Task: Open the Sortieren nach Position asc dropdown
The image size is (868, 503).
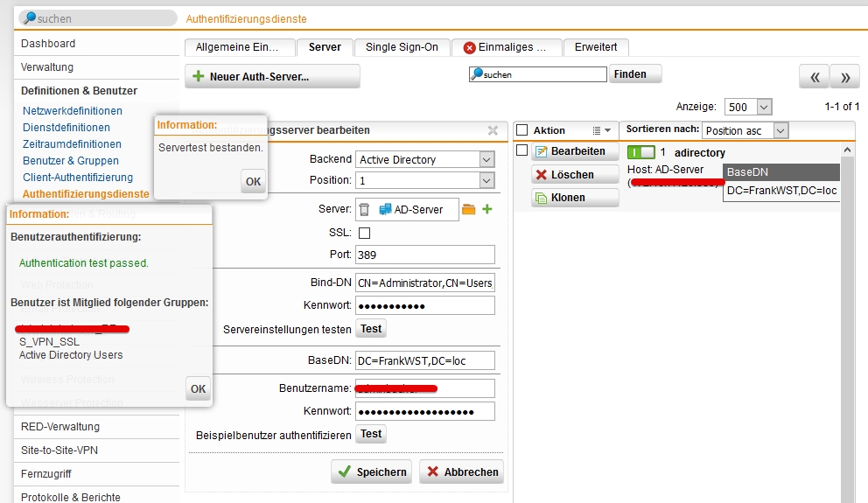Action: [x=745, y=130]
